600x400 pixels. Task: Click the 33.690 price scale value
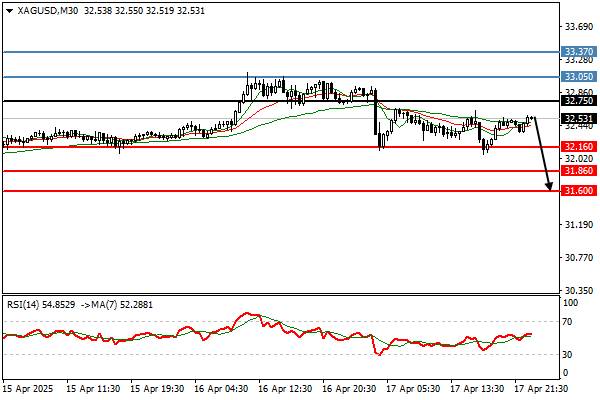(579, 26)
